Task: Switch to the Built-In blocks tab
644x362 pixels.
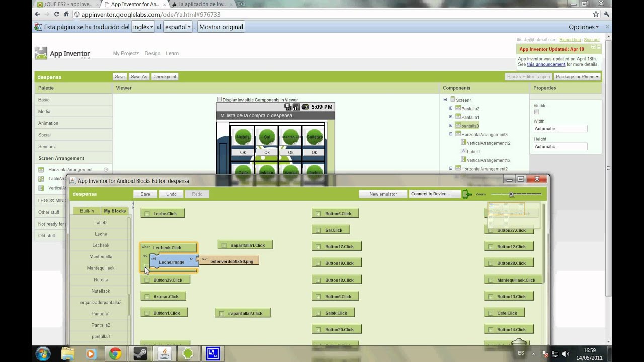Action: pos(87,211)
